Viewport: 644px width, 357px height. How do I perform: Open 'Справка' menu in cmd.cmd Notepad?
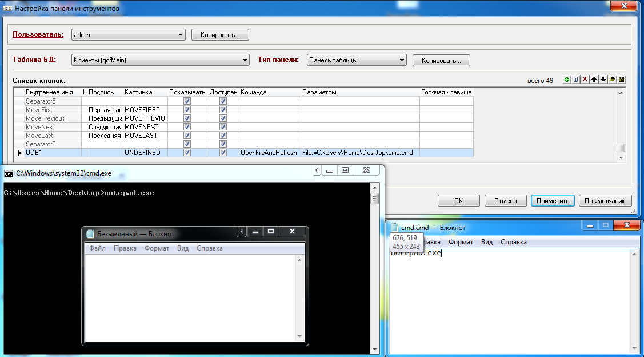513,242
